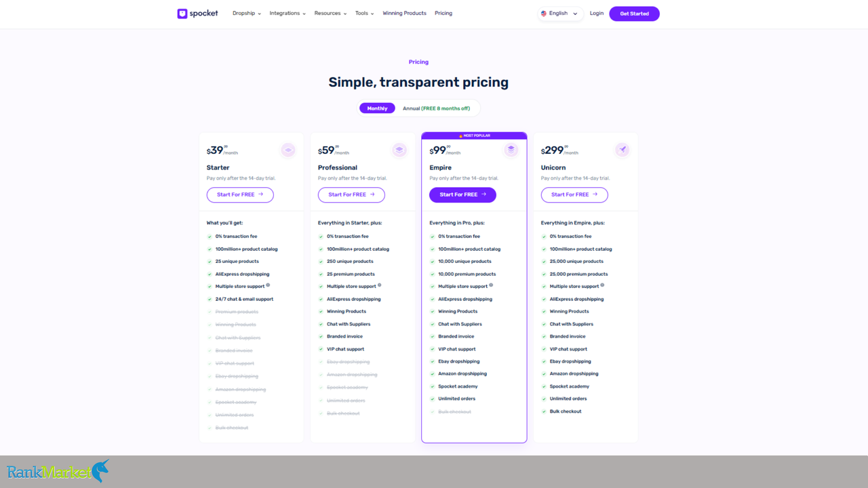Click Start For FREE under Professional

(351, 195)
